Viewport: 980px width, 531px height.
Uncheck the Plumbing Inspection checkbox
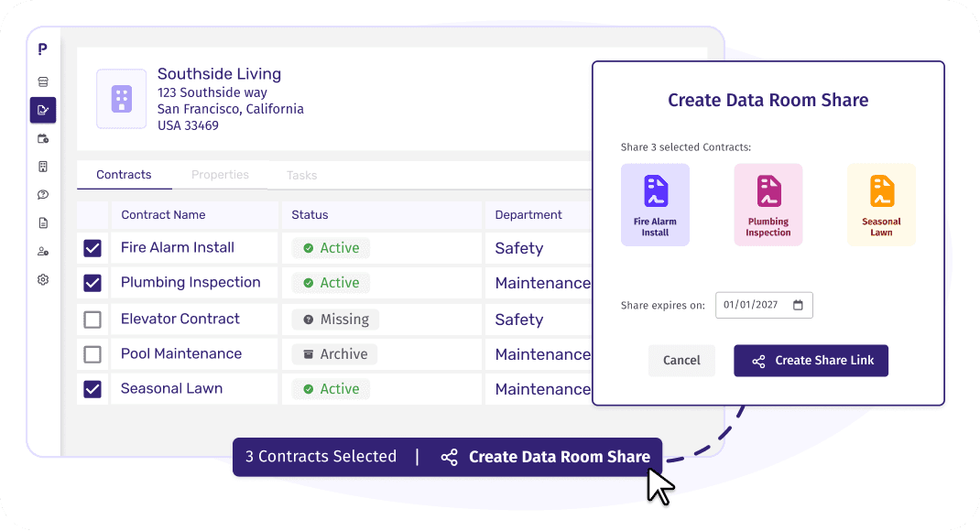coord(93,283)
